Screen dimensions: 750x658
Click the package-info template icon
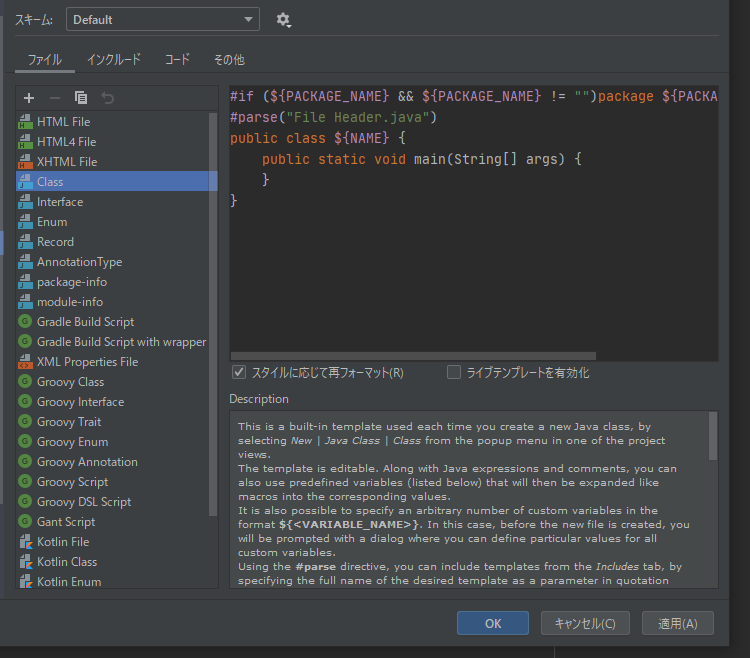pos(25,282)
